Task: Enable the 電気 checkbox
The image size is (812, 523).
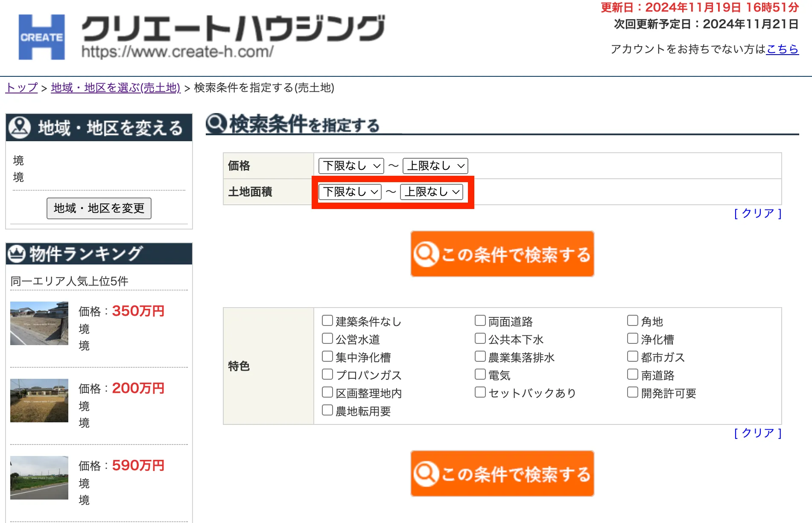Action: pyautogui.click(x=480, y=374)
